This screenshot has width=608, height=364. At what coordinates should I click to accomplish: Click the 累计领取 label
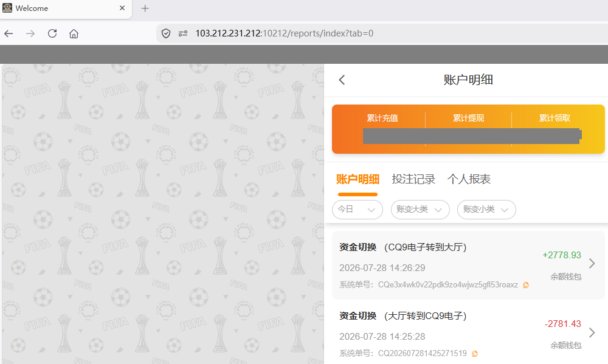coord(554,118)
